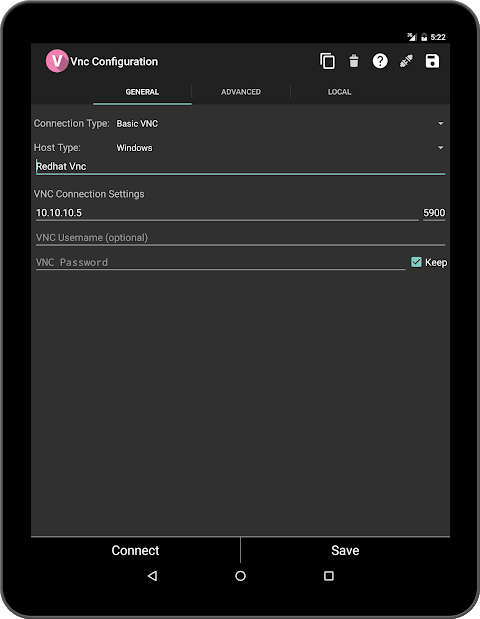The height and width of the screenshot is (619, 480).
Task: Tap the signal strength status icon
Action: (x=412, y=37)
